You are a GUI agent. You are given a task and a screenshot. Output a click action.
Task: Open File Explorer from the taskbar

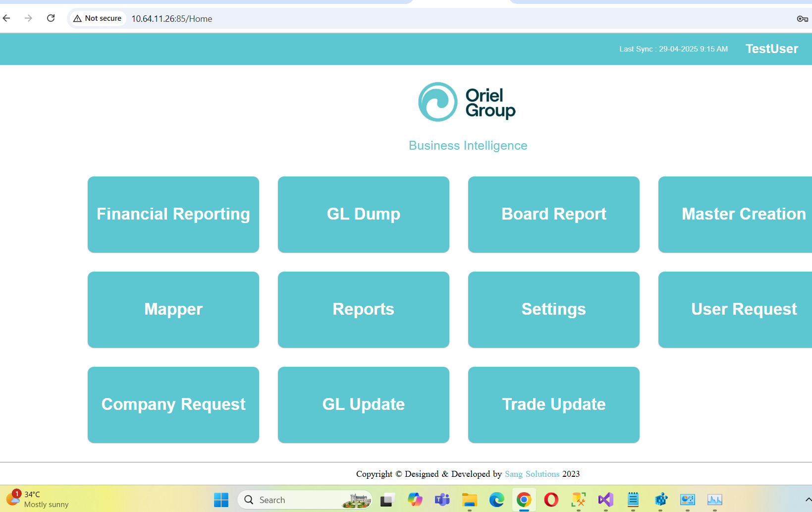[469, 500]
